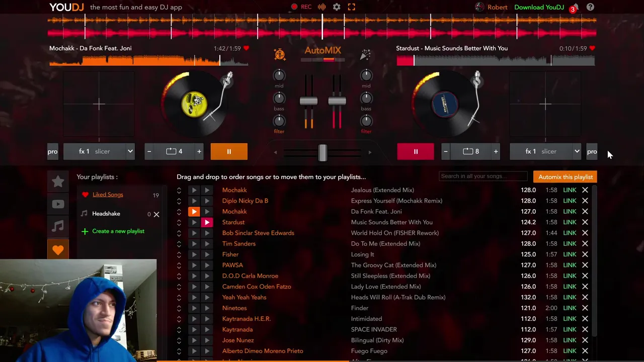Click right deck mid knob
This screenshot has width=644, height=362.
[x=366, y=75]
